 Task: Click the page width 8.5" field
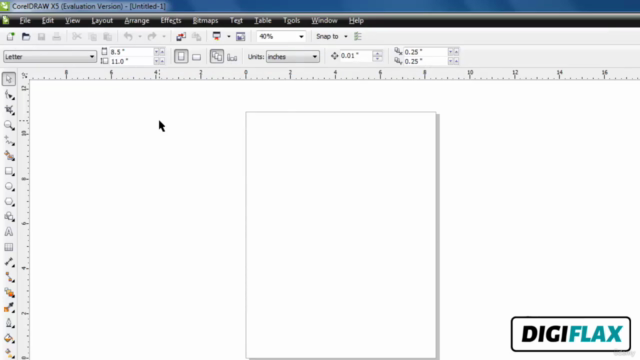tap(131, 52)
